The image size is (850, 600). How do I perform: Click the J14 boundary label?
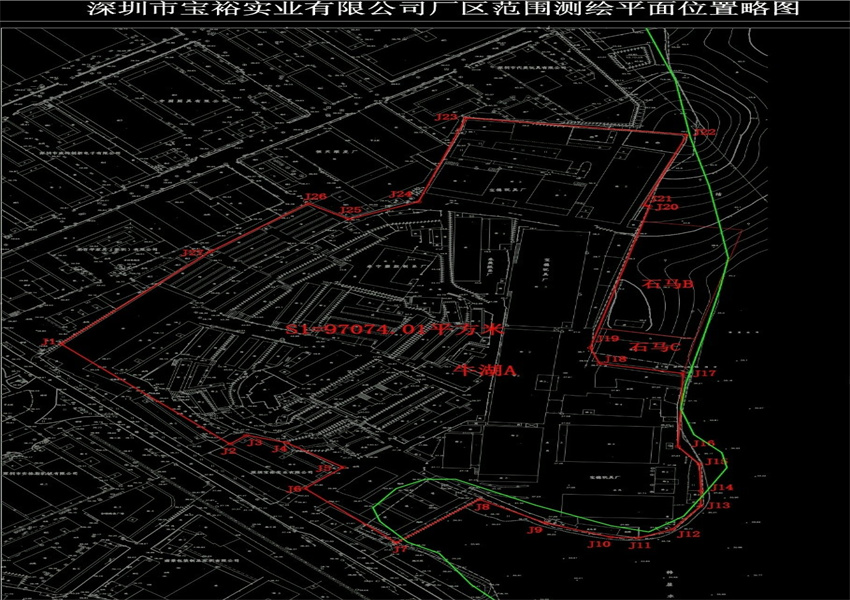click(x=722, y=487)
